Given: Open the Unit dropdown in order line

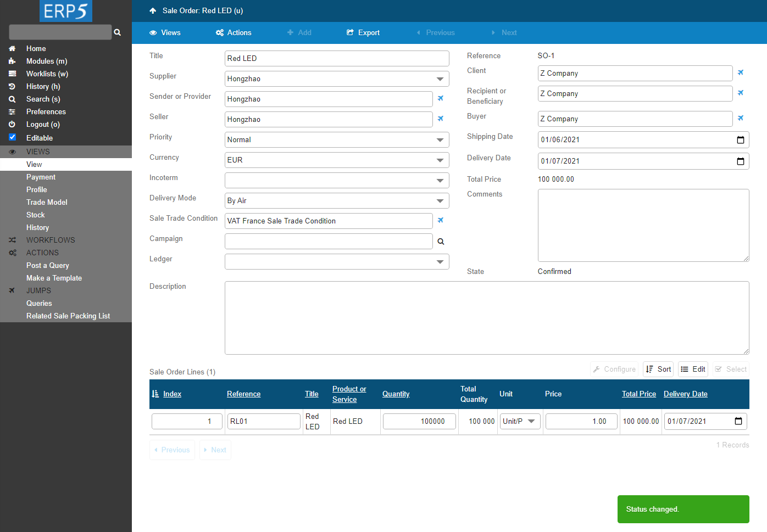Looking at the screenshot, I should (x=520, y=421).
